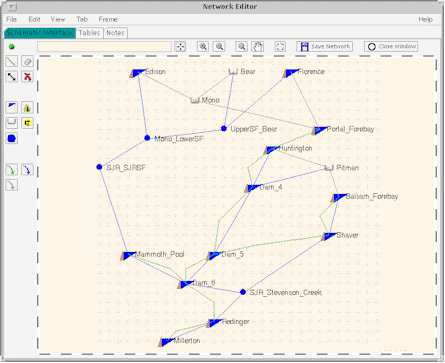Select the yellow square node tool
The image size is (445, 363).
(x=28, y=123)
